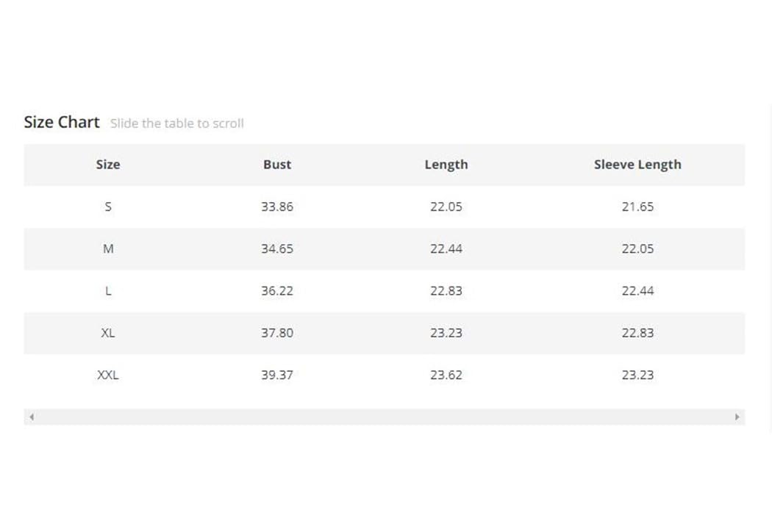Select the Size column header
This screenshot has height=532, width=772.
coord(108,165)
